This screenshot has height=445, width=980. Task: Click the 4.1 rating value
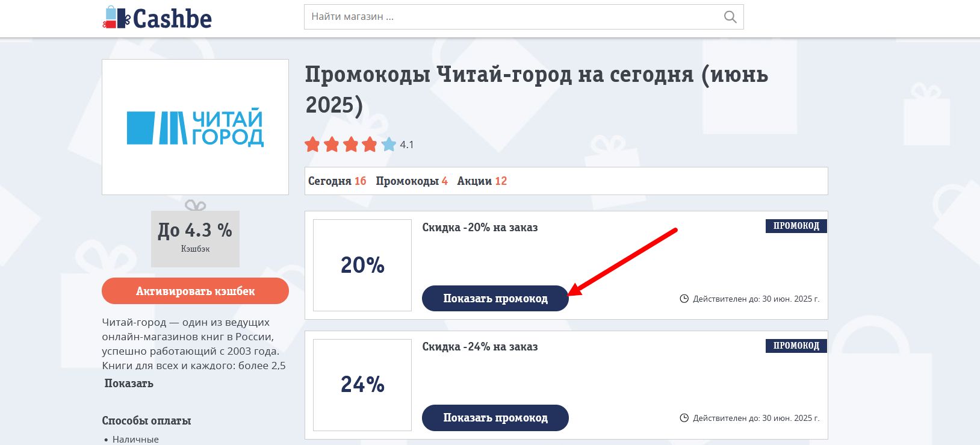click(x=407, y=145)
